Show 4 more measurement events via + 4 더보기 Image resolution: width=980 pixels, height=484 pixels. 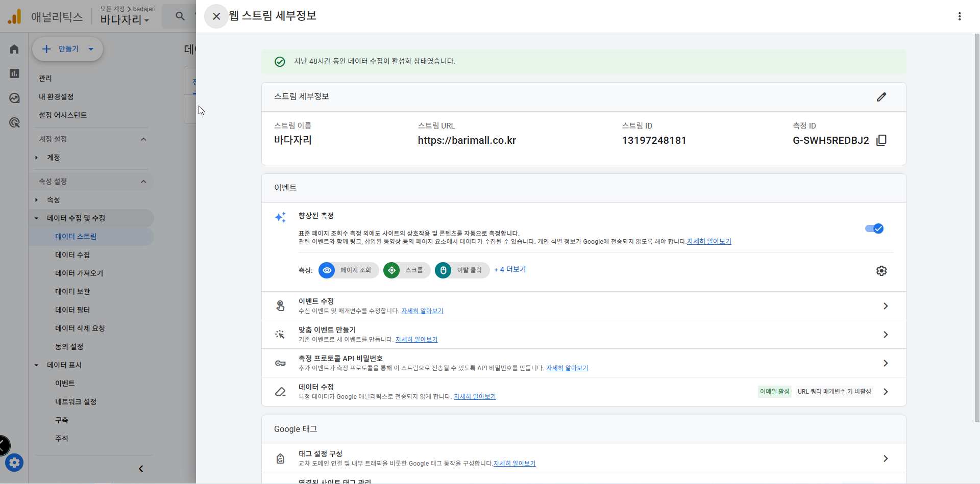coord(509,270)
